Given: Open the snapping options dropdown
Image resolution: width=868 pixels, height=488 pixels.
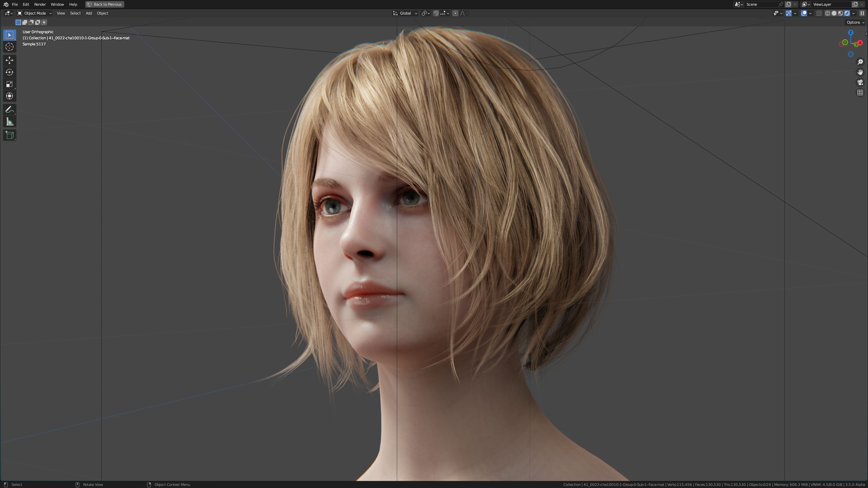Looking at the screenshot, I should [x=445, y=13].
